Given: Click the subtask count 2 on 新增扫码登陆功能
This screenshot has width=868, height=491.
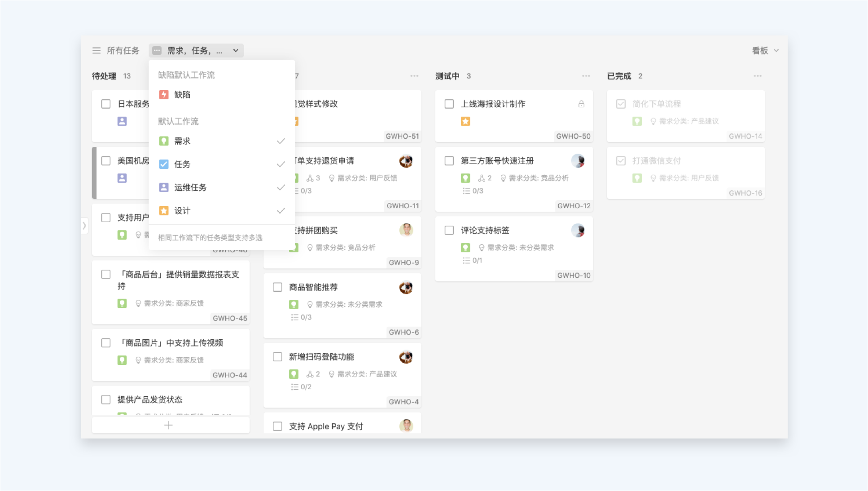Looking at the screenshot, I should [313, 374].
